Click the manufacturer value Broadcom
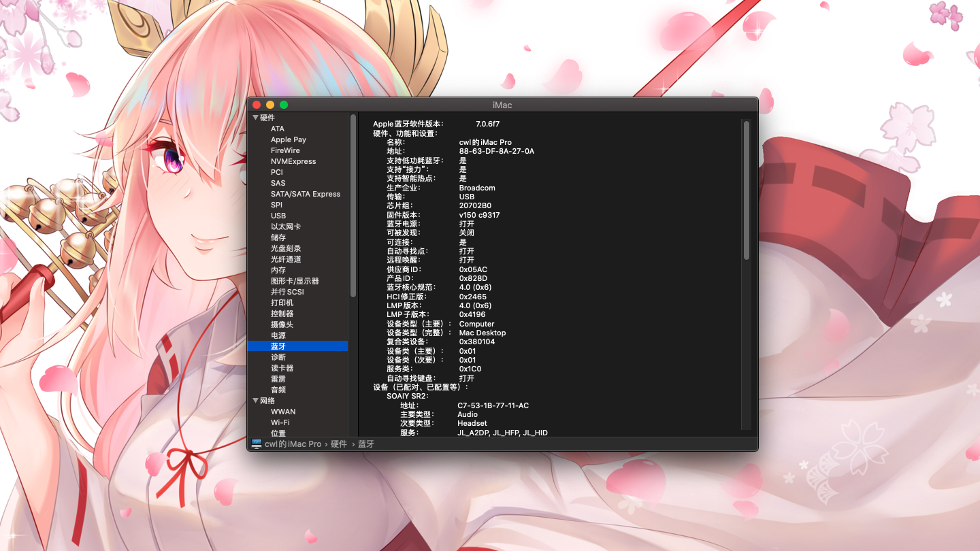This screenshot has height=551, width=980. coord(477,188)
